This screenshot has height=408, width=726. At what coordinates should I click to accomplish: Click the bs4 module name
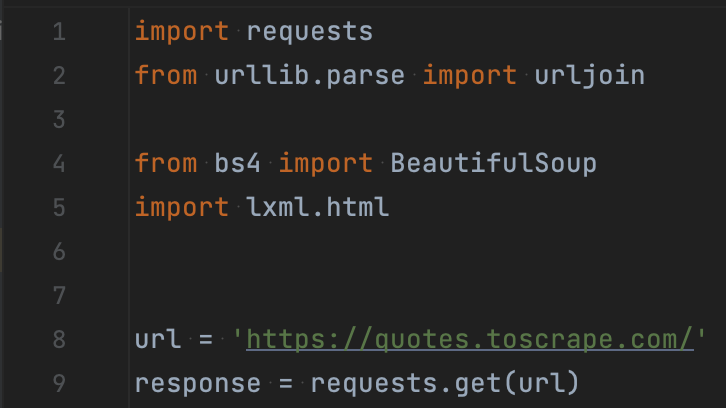[238, 163]
